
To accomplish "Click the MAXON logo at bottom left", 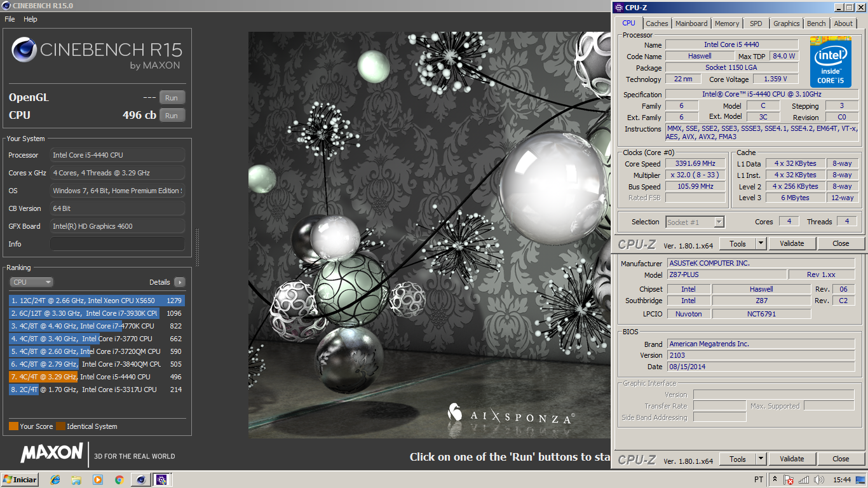I will 52,453.
